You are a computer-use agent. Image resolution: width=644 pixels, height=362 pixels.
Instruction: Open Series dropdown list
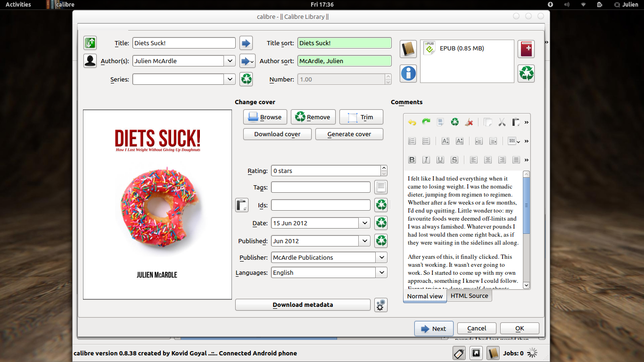(230, 79)
